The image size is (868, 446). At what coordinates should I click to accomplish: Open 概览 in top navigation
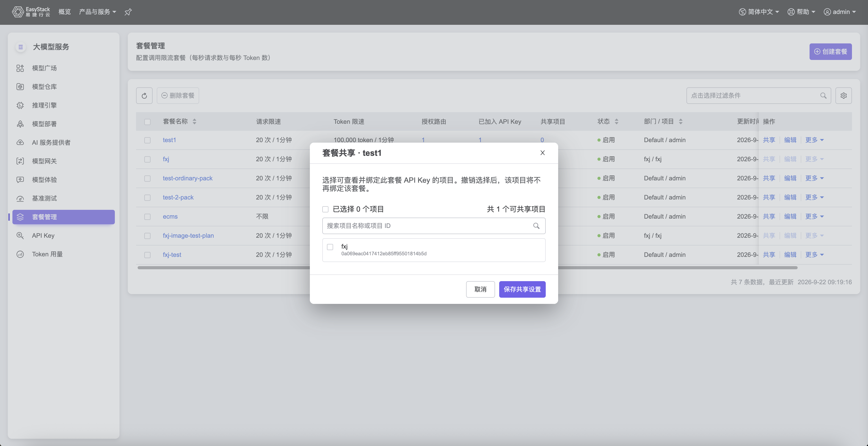[x=64, y=12]
